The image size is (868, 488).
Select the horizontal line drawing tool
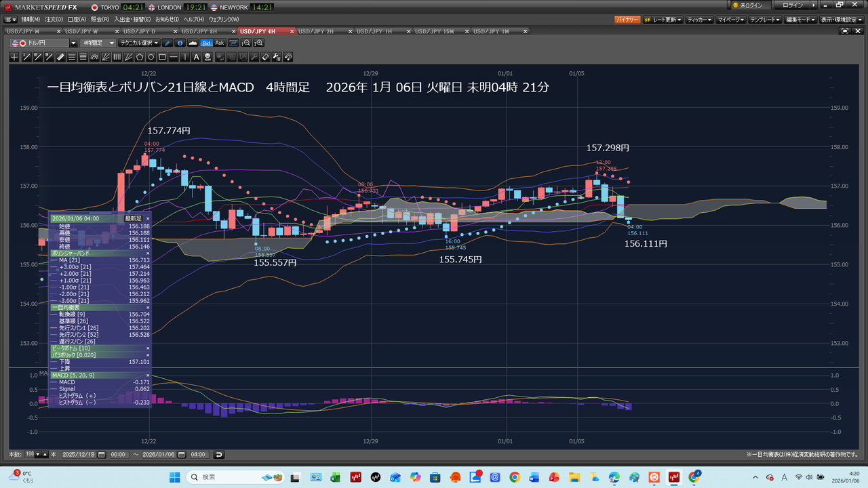[x=174, y=57]
